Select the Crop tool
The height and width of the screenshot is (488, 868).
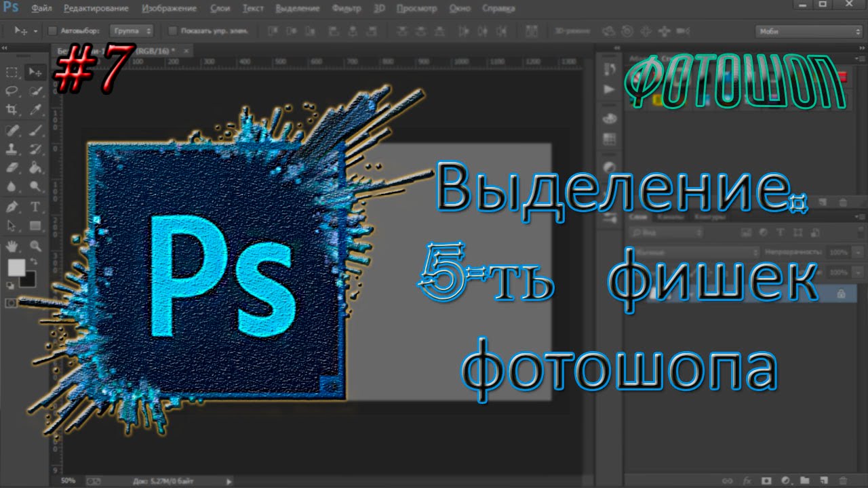tap(12, 110)
